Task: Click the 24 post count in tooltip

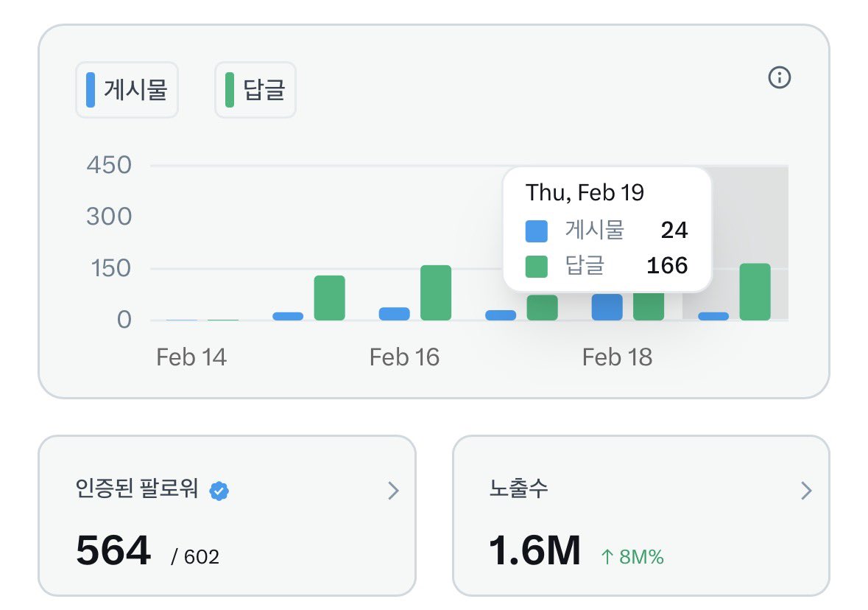Action: [674, 231]
